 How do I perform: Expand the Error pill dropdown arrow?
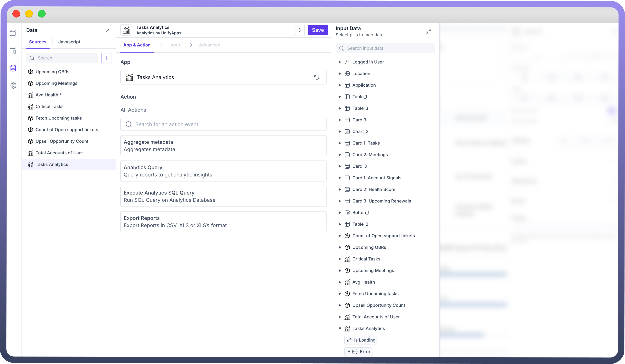tap(349, 352)
